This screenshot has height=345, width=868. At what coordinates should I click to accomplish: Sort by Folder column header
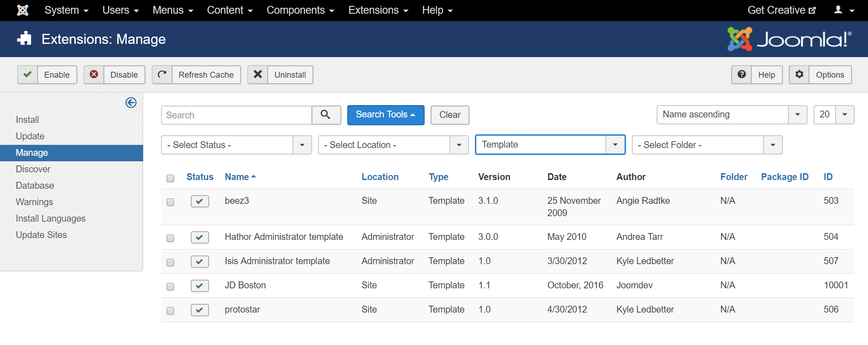[734, 177]
